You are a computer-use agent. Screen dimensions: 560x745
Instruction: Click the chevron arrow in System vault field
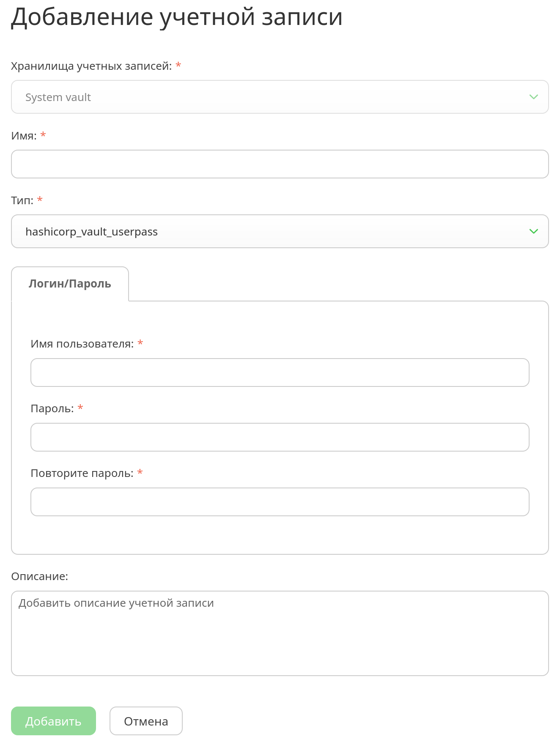click(533, 97)
